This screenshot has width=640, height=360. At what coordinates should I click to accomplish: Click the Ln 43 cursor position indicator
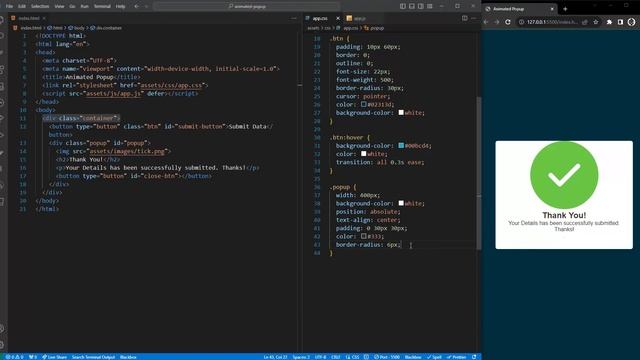[x=276, y=357]
